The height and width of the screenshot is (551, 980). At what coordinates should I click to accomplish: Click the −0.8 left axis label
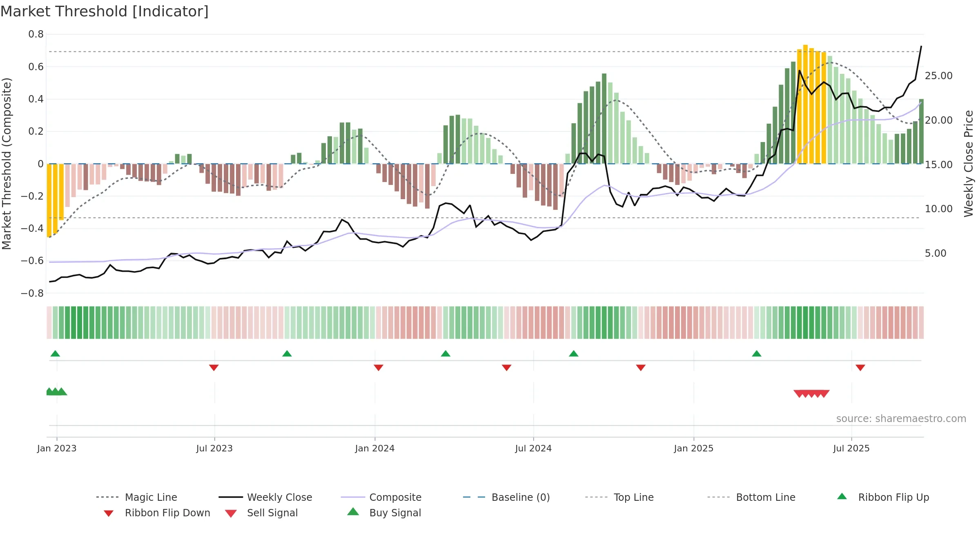click(x=32, y=293)
